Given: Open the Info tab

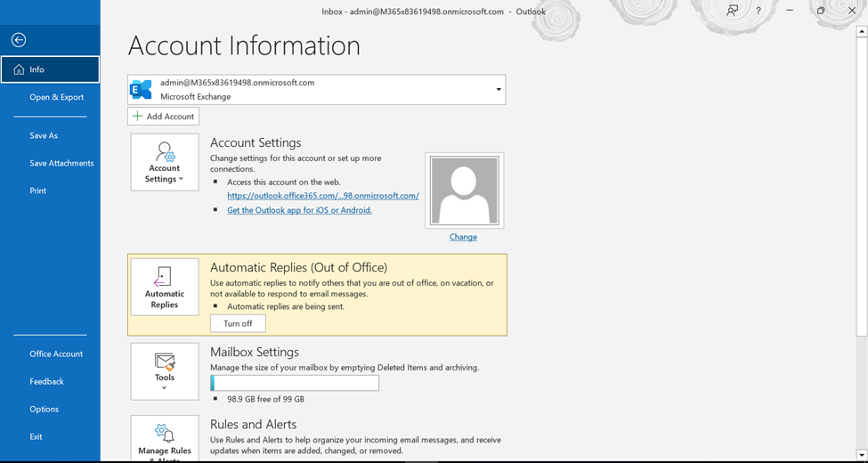Looking at the screenshot, I should tap(50, 69).
